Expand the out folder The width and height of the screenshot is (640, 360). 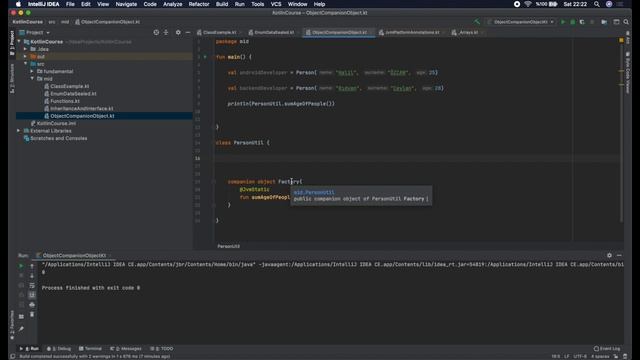pos(26,56)
